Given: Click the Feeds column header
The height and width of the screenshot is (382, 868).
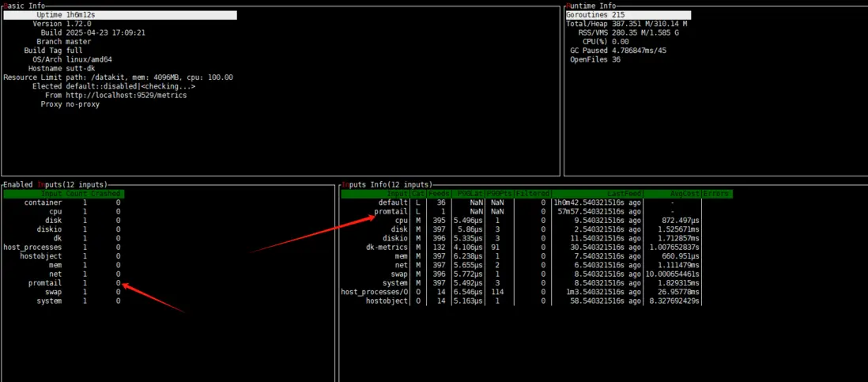Looking at the screenshot, I should pos(439,194).
